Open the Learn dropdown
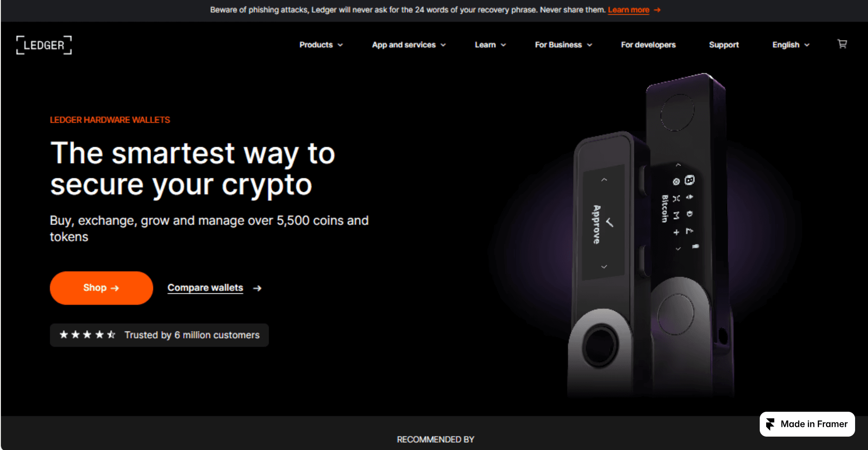Image resolution: width=868 pixels, height=450 pixels. click(490, 45)
